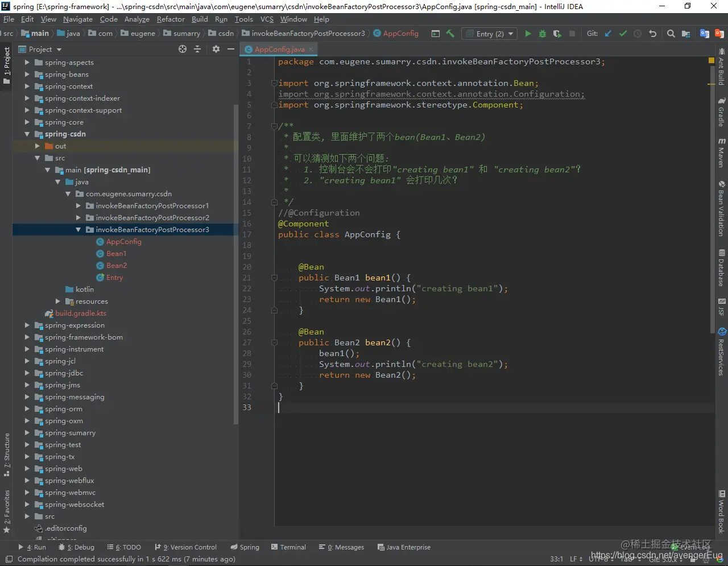Viewport: 728px width, 566px height.
Task: Open Version Control tool window button
Action: [x=186, y=547]
